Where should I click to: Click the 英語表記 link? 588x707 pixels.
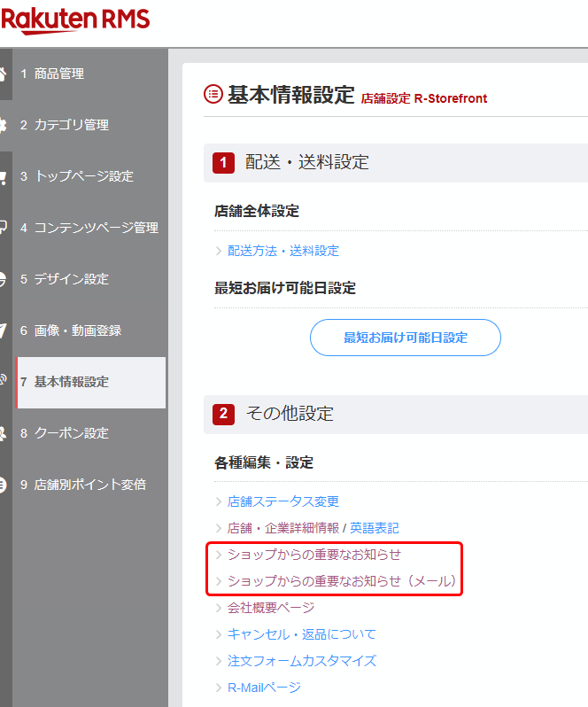[x=374, y=528]
